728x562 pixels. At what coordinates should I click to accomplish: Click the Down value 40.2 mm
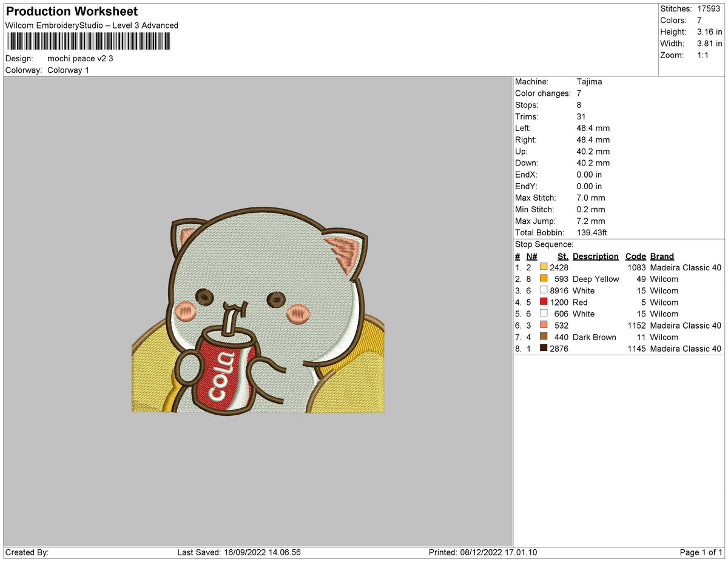click(593, 163)
